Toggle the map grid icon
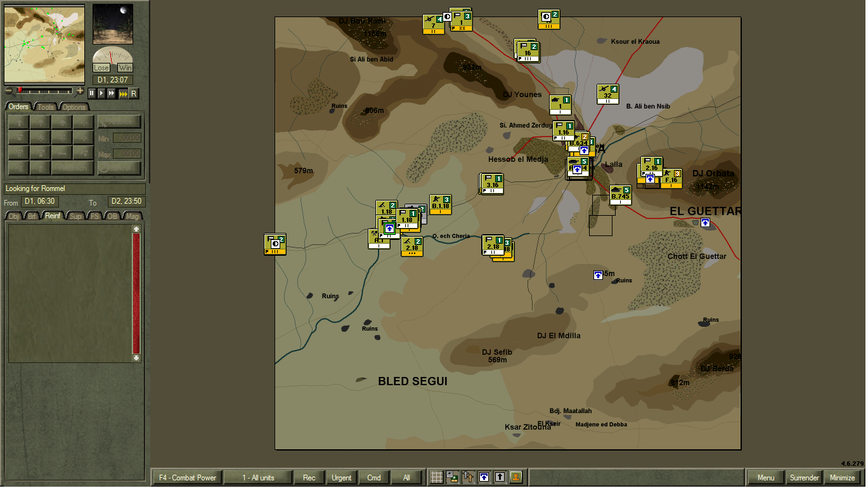 [x=437, y=477]
